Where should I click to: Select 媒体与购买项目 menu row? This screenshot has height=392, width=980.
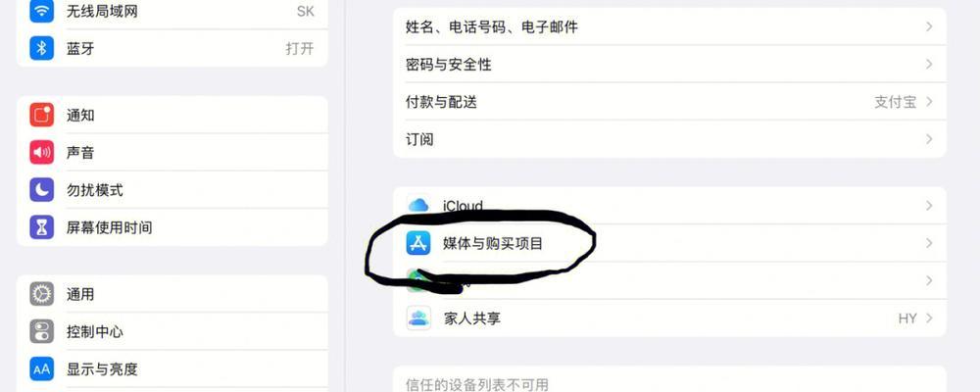669,243
